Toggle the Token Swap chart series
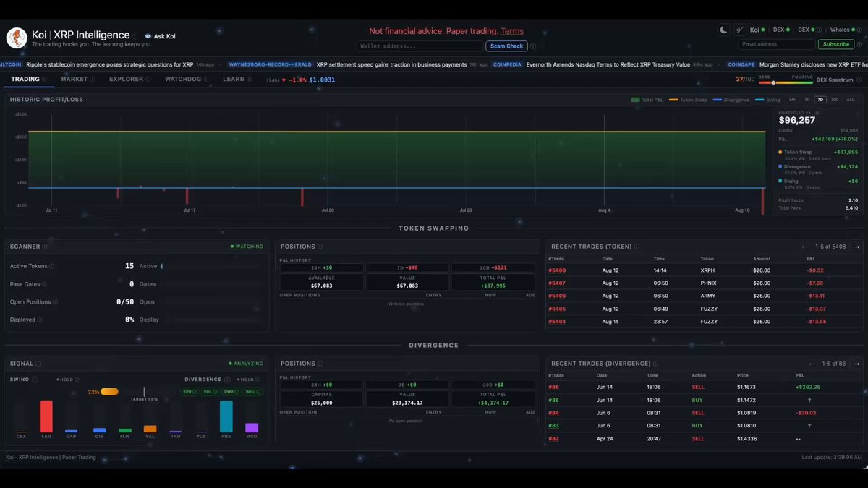The width and height of the screenshot is (868, 488). pos(688,100)
